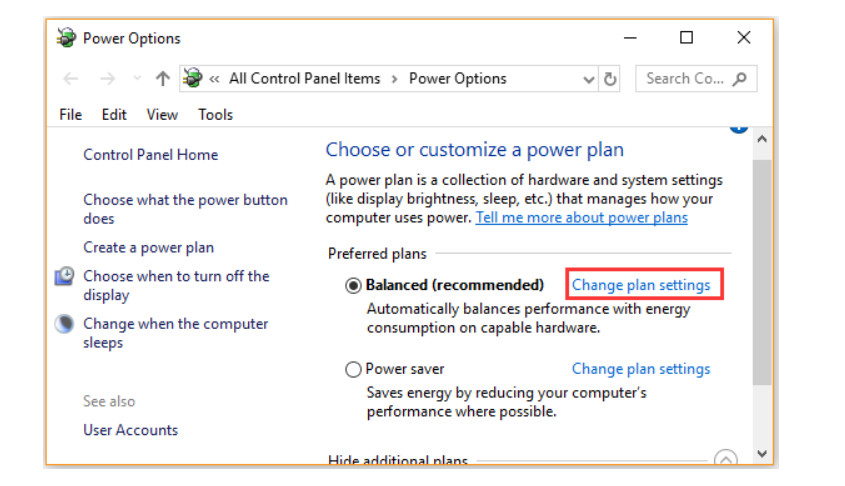Click the Search Control Panel box
845x486 pixels.
point(685,79)
